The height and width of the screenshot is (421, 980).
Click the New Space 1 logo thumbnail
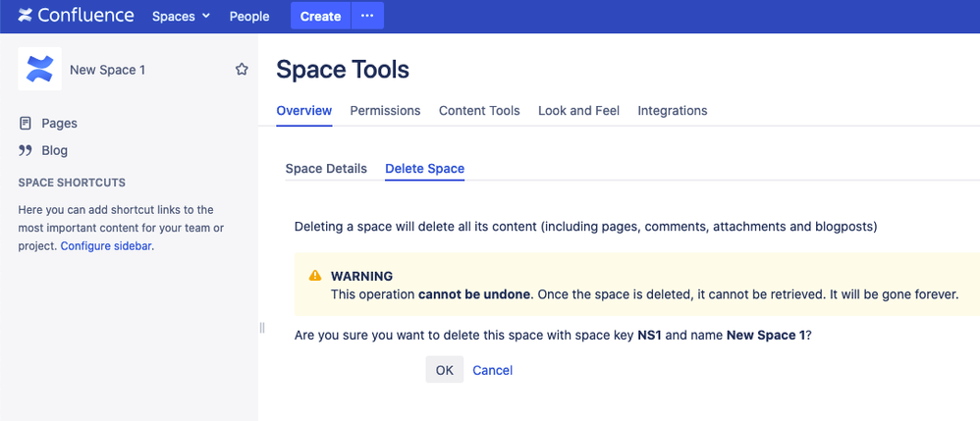[40, 69]
